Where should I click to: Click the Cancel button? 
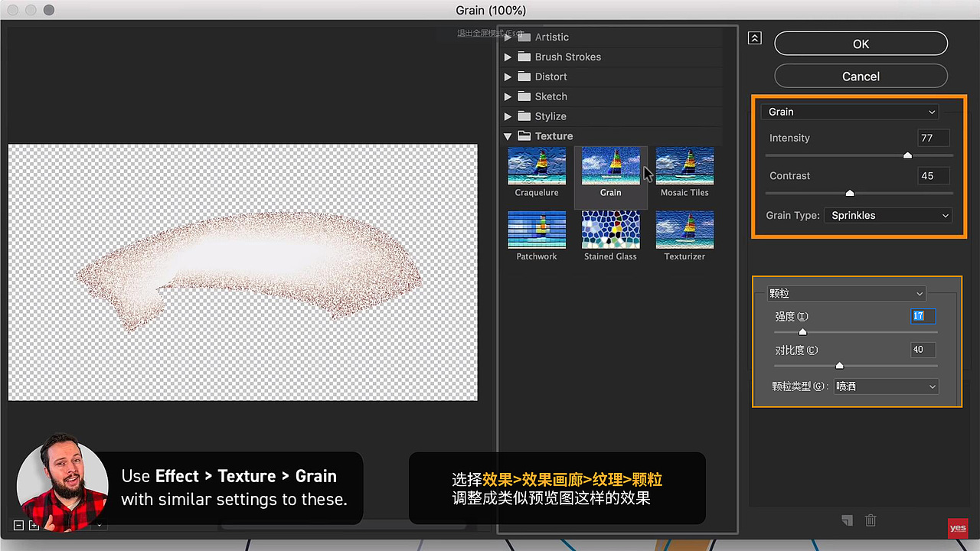[x=861, y=76]
